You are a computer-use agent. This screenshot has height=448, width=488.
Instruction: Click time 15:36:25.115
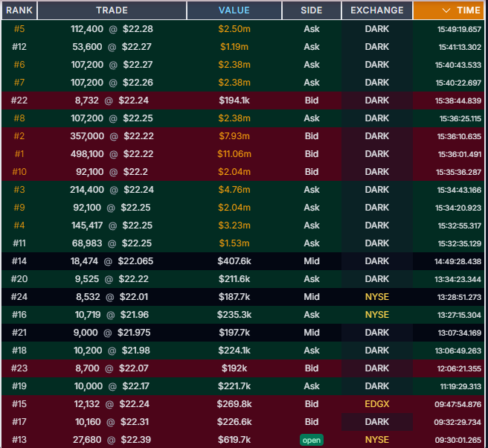(x=460, y=118)
